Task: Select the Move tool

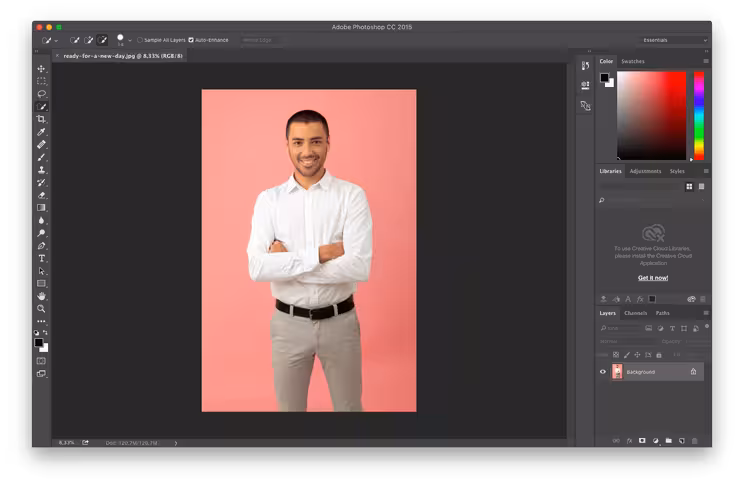Action: point(41,68)
